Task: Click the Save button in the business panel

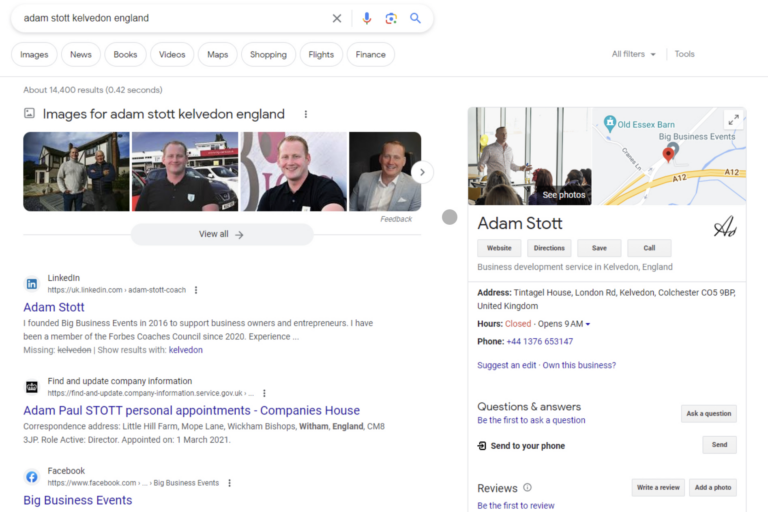Action: 599,248
